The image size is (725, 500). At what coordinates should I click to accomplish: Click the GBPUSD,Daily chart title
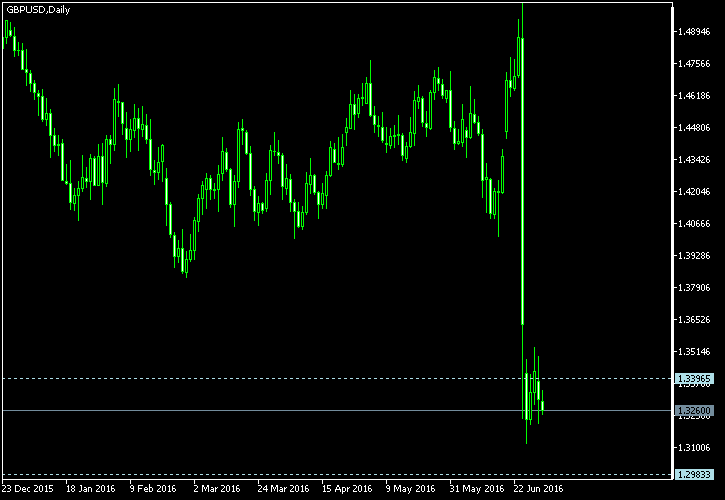(38, 10)
